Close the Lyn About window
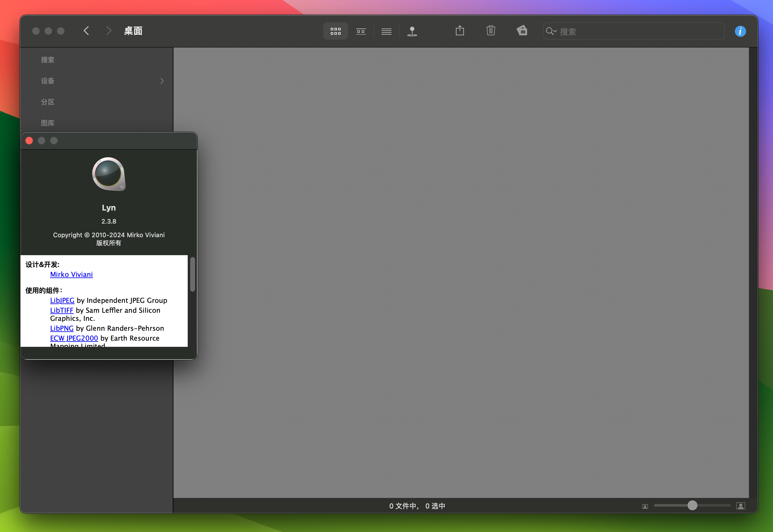The image size is (773, 532). point(29,141)
